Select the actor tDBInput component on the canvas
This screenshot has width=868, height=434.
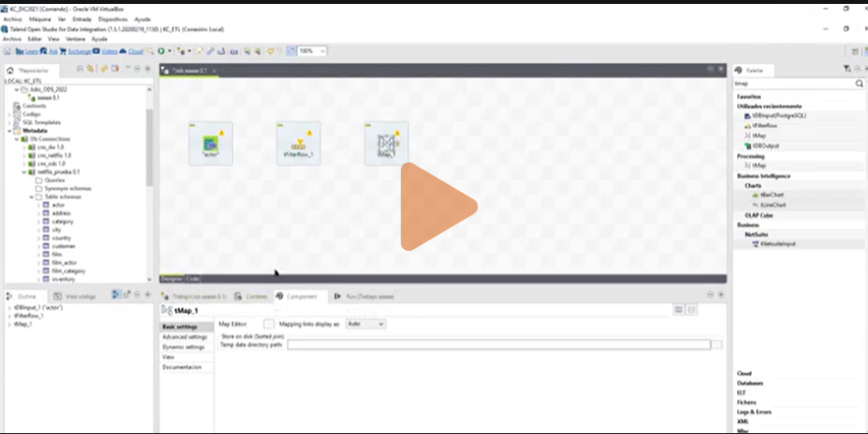(x=210, y=144)
